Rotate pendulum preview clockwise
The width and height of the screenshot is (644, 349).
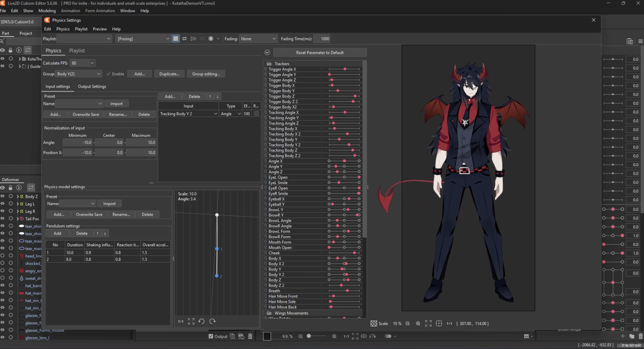pos(212,321)
